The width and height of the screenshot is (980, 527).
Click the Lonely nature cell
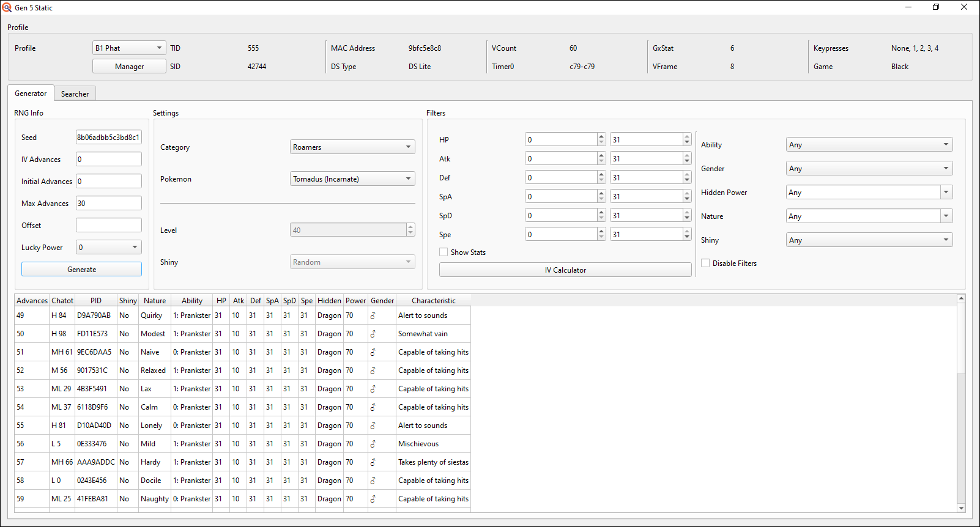pos(155,426)
